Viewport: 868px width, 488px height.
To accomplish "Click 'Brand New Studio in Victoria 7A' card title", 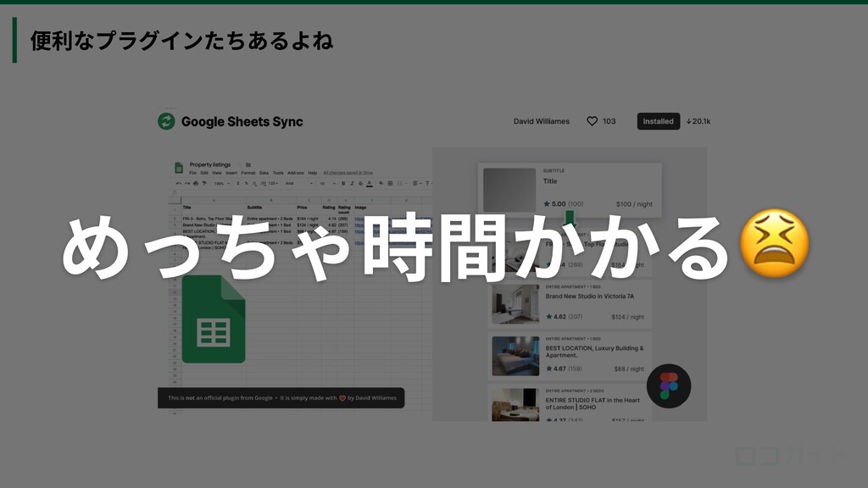I will point(590,296).
